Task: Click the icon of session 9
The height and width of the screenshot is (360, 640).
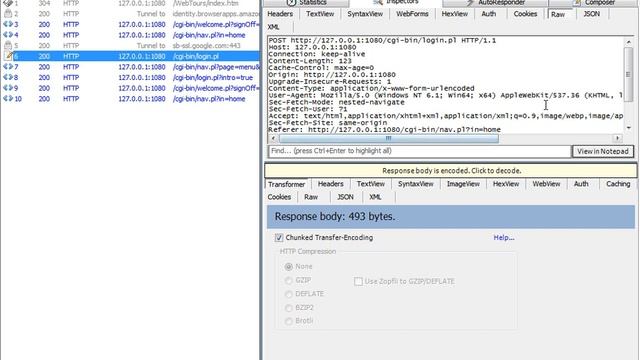Action: click(8, 88)
